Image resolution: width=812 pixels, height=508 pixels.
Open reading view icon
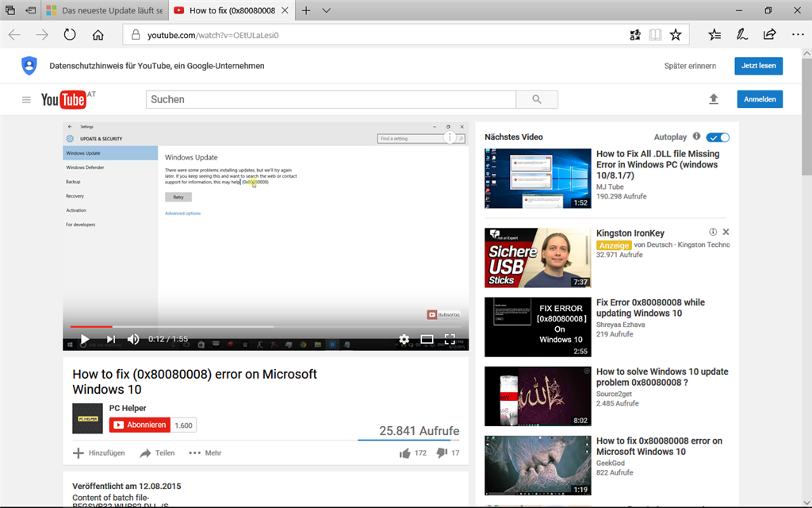coord(655,35)
